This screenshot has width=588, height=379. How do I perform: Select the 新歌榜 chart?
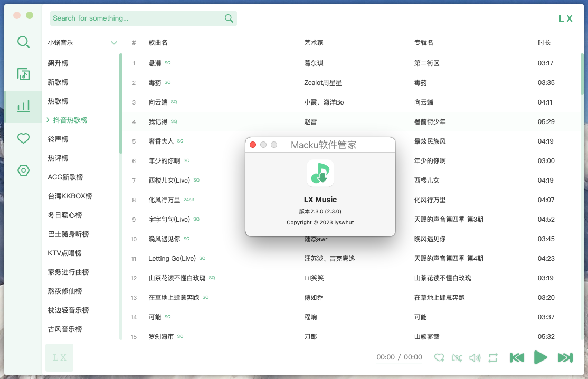click(58, 82)
